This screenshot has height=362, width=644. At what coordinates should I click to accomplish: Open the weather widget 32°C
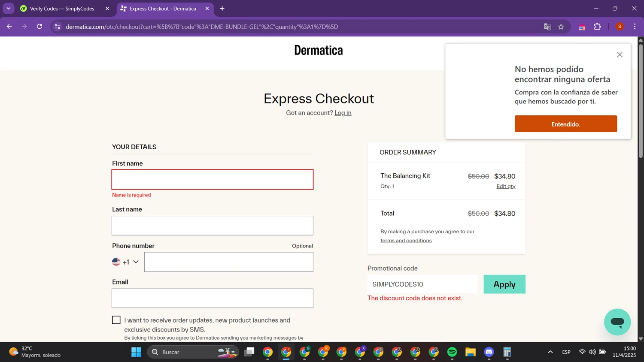(35, 352)
